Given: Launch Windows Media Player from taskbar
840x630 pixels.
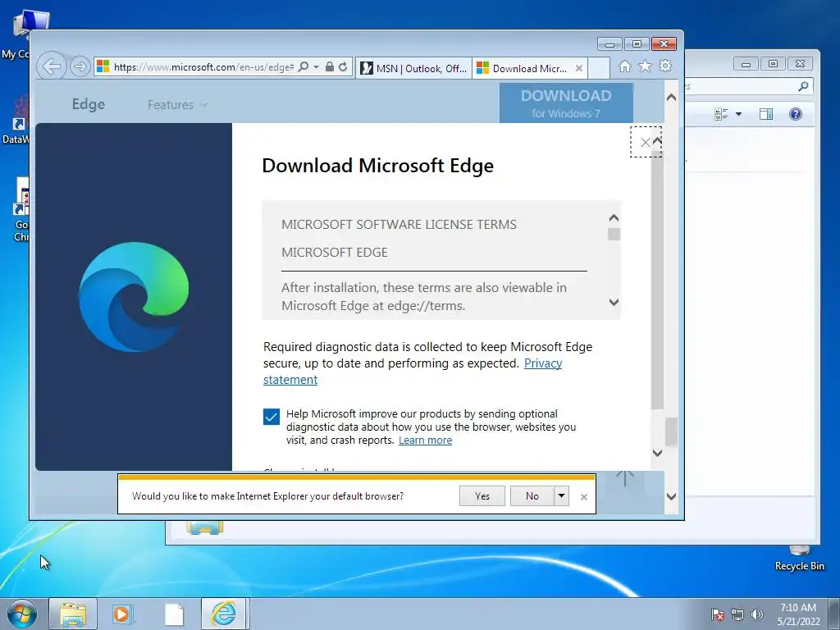Looking at the screenshot, I should point(123,614).
